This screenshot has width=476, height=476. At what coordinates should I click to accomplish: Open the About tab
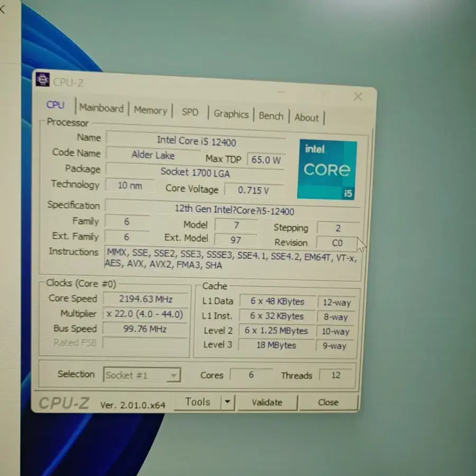tap(307, 117)
